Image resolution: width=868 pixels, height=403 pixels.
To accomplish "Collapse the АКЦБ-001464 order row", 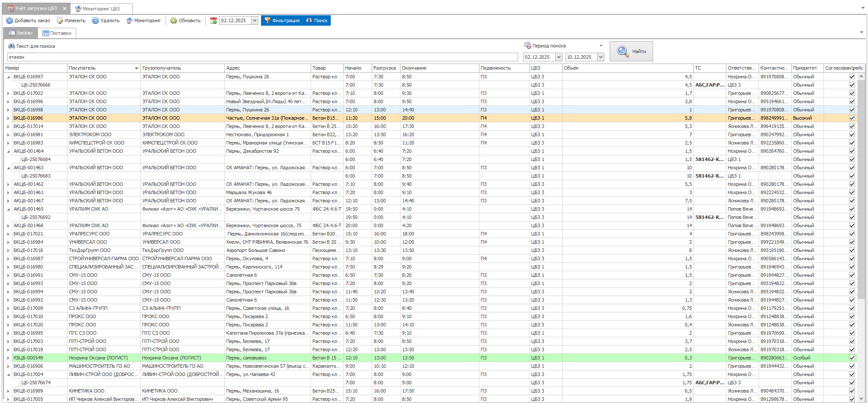I will (x=8, y=151).
